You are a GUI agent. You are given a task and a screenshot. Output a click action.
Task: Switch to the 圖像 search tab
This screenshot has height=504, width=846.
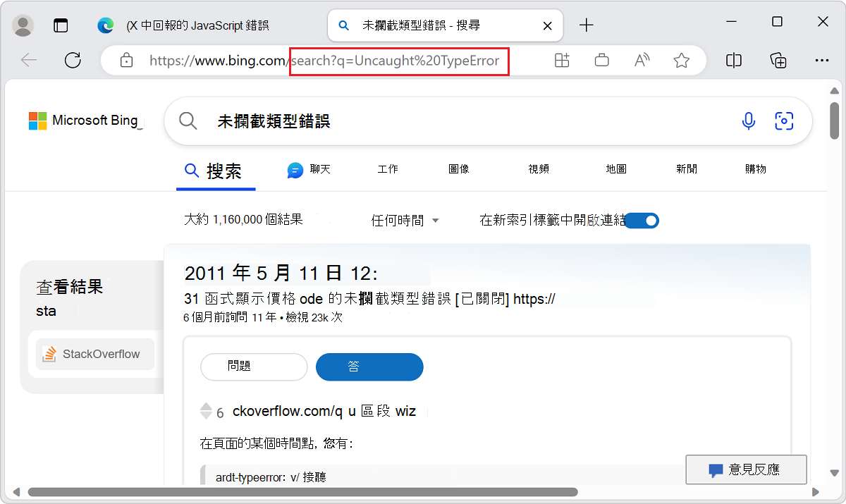point(458,169)
